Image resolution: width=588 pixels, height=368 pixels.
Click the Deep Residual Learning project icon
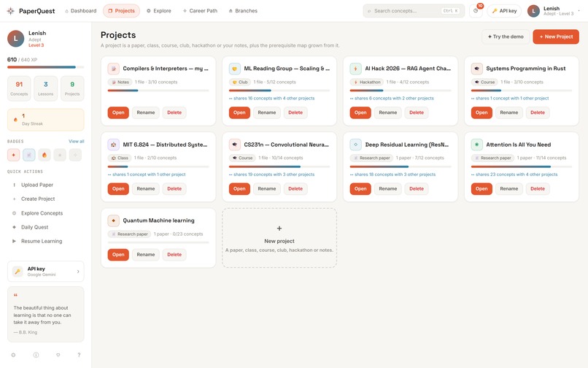[355, 145]
